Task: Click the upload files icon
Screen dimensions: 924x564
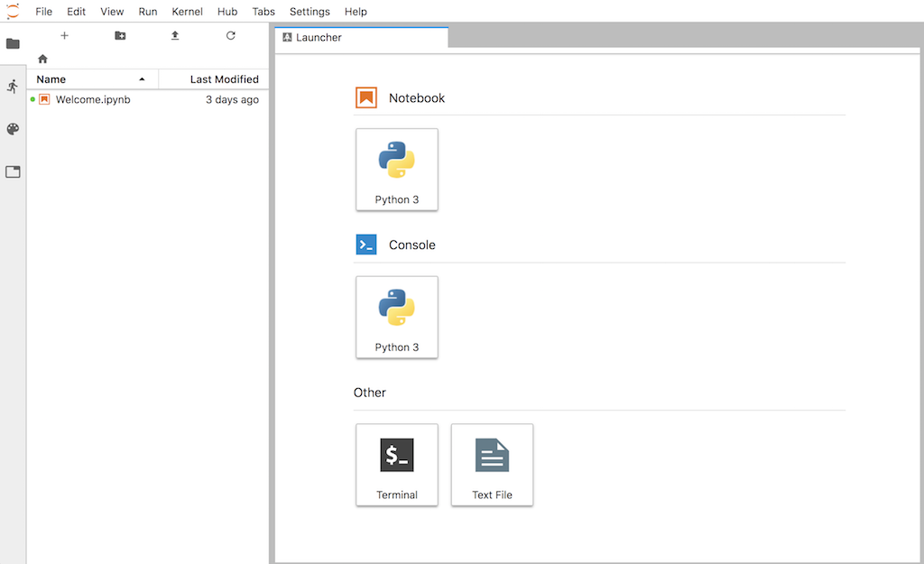Action: click(175, 35)
